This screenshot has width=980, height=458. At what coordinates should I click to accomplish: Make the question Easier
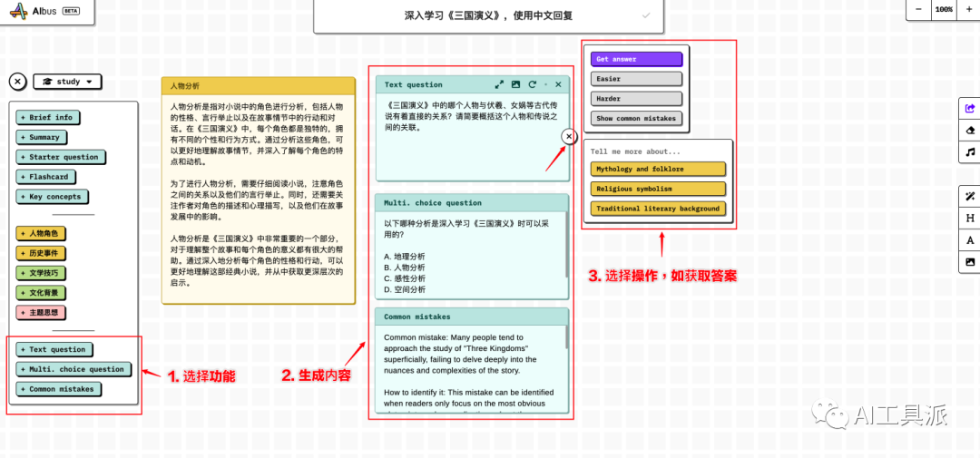coord(636,79)
